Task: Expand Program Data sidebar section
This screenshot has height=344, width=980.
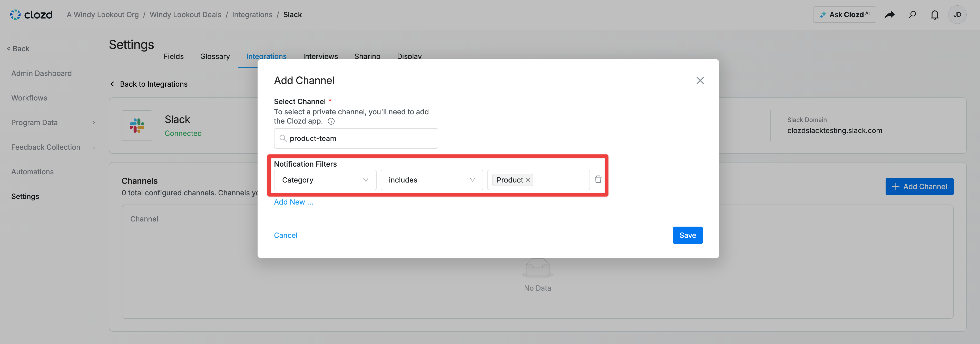Action: 53,123
